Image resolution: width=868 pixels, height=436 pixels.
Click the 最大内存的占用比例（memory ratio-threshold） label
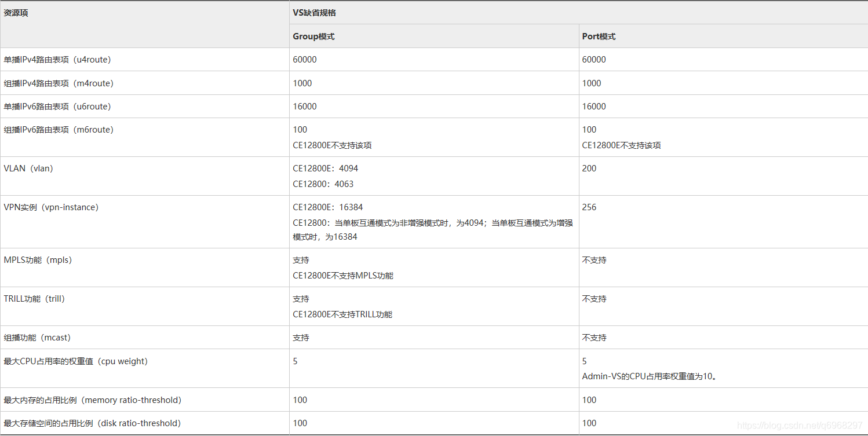(93, 400)
